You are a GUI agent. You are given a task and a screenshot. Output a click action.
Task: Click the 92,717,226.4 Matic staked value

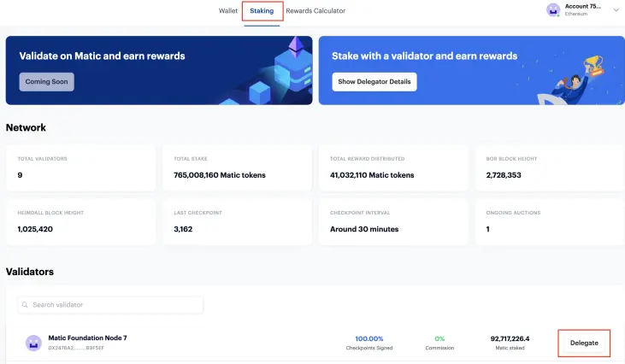(510, 338)
